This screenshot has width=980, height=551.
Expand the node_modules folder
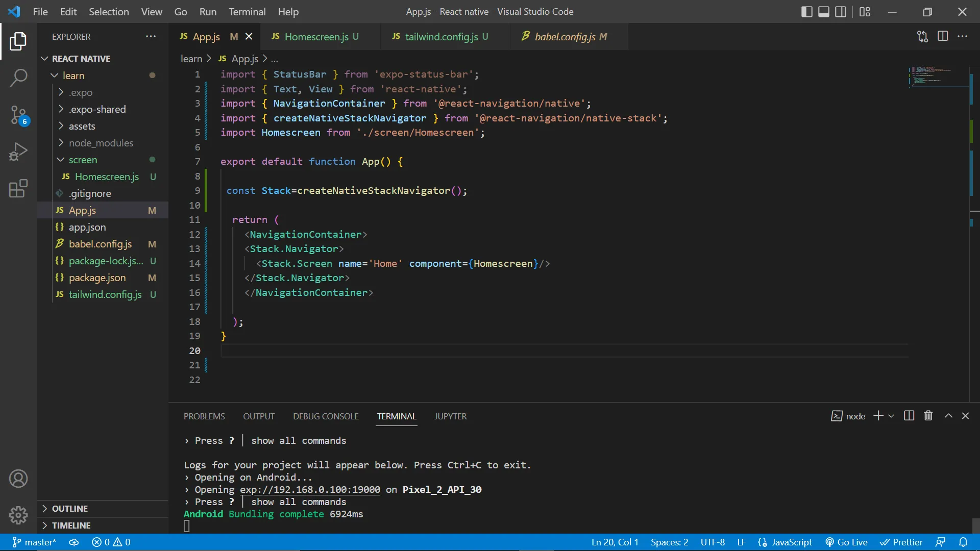pyautogui.click(x=101, y=143)
